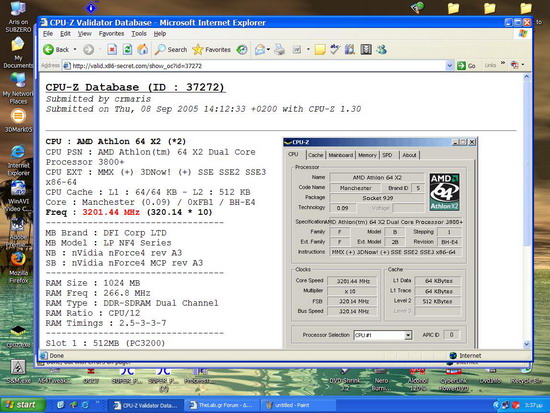Click the Windows start button
Image resolution: width=550 pixels, height=413 pixels.
(x=23, y=405)
